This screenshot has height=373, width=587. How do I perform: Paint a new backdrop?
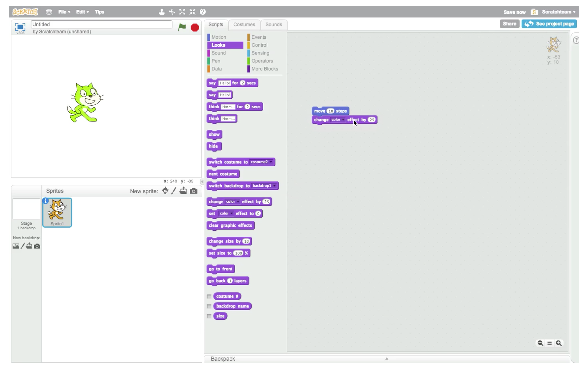[x=22, y=246]
